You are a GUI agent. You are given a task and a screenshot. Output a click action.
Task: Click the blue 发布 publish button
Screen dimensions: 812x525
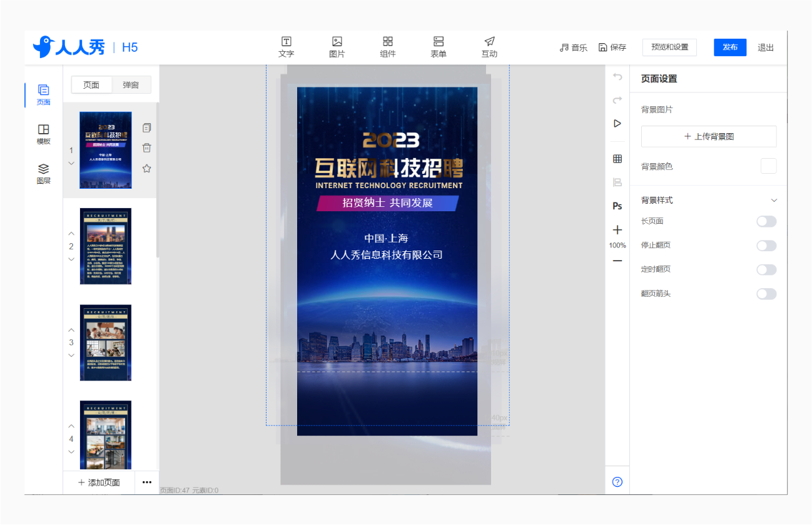(730, 47)
